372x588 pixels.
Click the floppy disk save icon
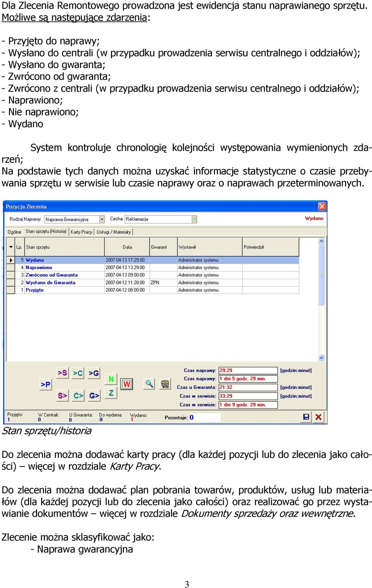click(306, 417)
